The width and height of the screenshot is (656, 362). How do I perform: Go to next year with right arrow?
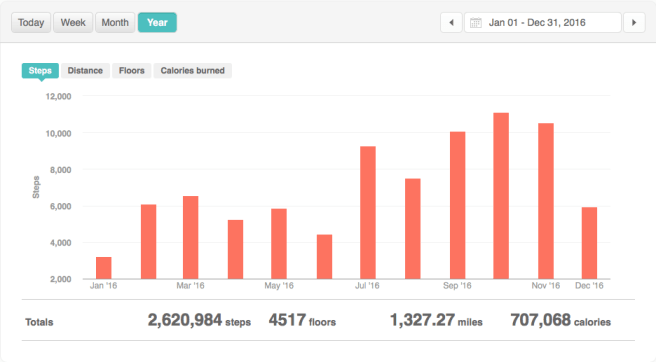(634, 23)
